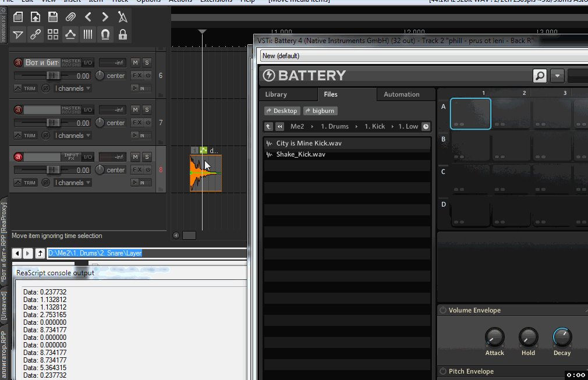Invert phase on track 6

click(x=46, y=88)
